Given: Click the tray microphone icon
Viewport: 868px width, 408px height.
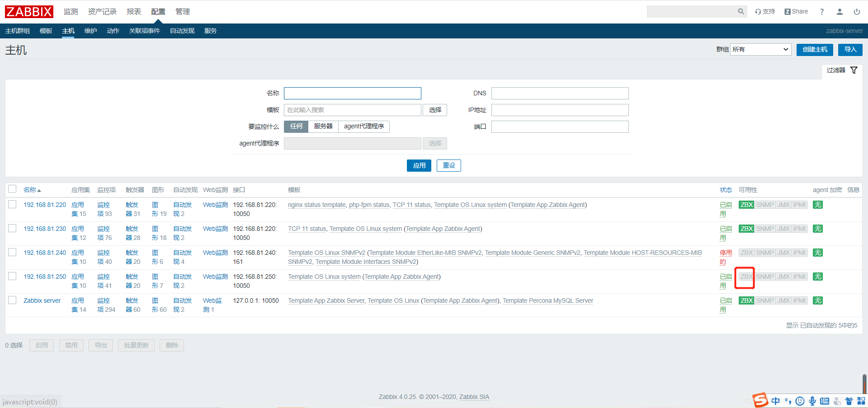Looking at the screenshot, I should coord(812,401).
